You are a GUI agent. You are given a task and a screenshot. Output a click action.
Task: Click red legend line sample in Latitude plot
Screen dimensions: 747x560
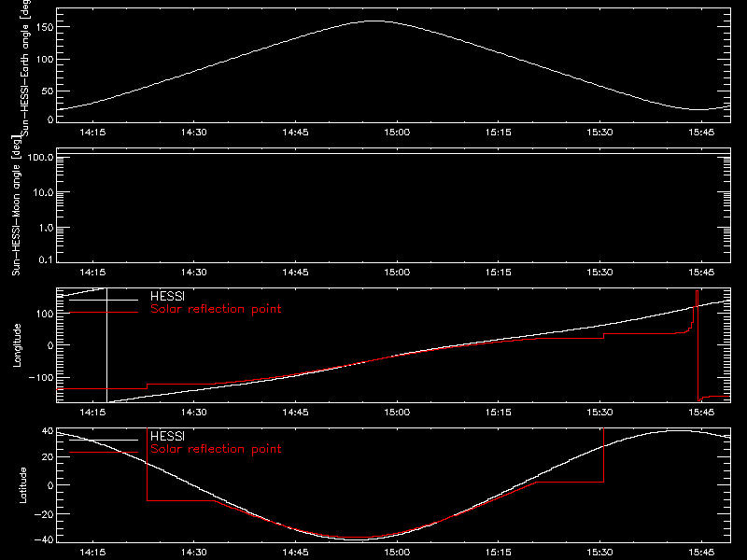104,453
